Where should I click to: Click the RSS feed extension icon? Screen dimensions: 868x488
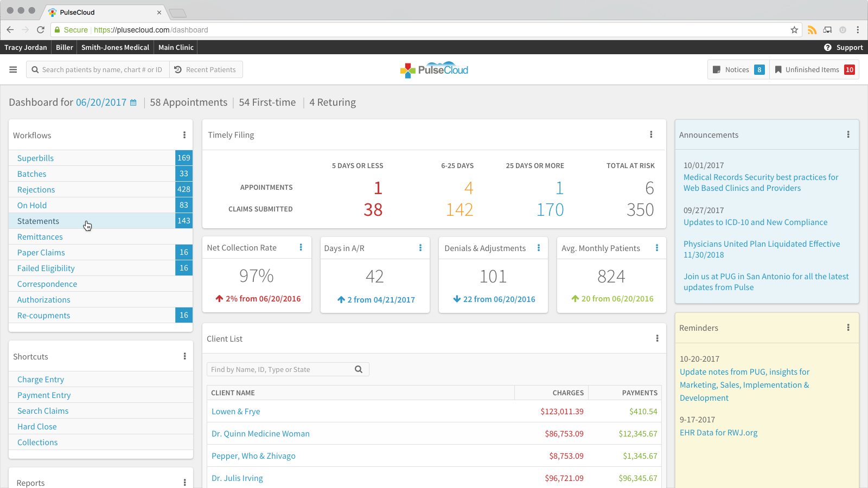[x=812, y=30]
